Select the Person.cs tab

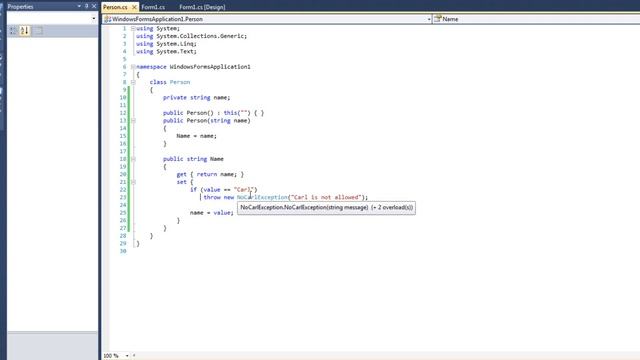[x=115, y=7]
